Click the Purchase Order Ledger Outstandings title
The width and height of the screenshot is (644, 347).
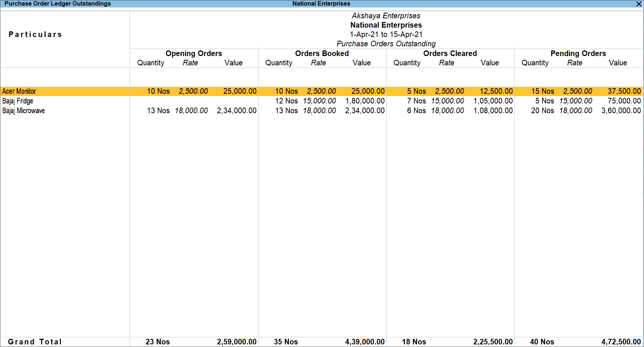tap(58, 4)
